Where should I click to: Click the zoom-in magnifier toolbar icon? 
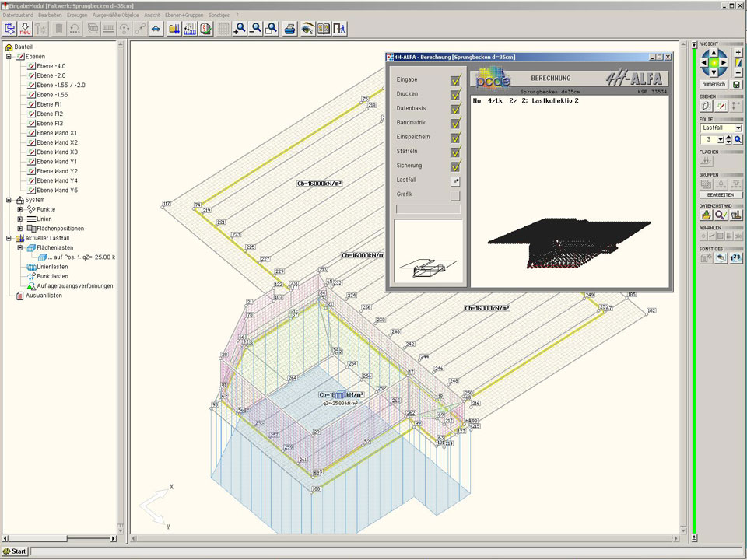[240, 29]
